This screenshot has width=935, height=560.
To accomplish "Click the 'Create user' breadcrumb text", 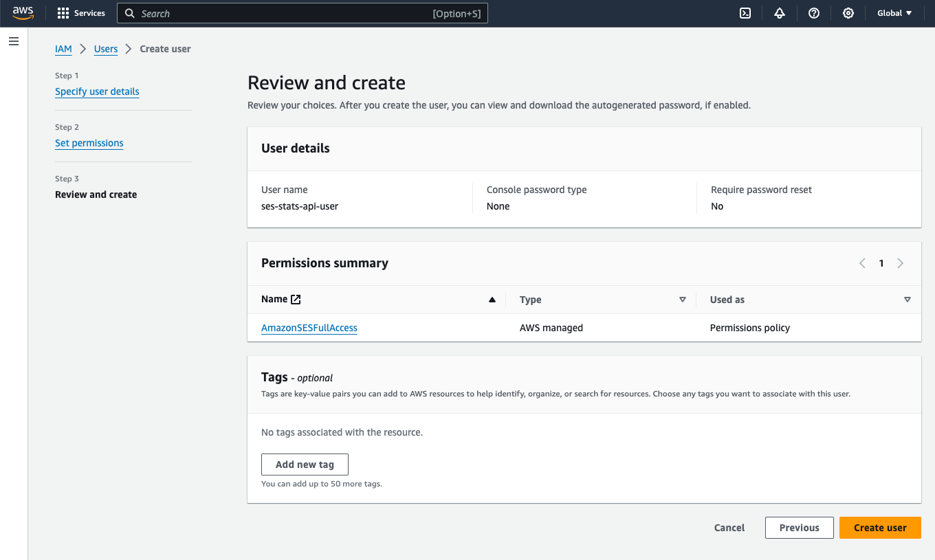I will point(166,49).
